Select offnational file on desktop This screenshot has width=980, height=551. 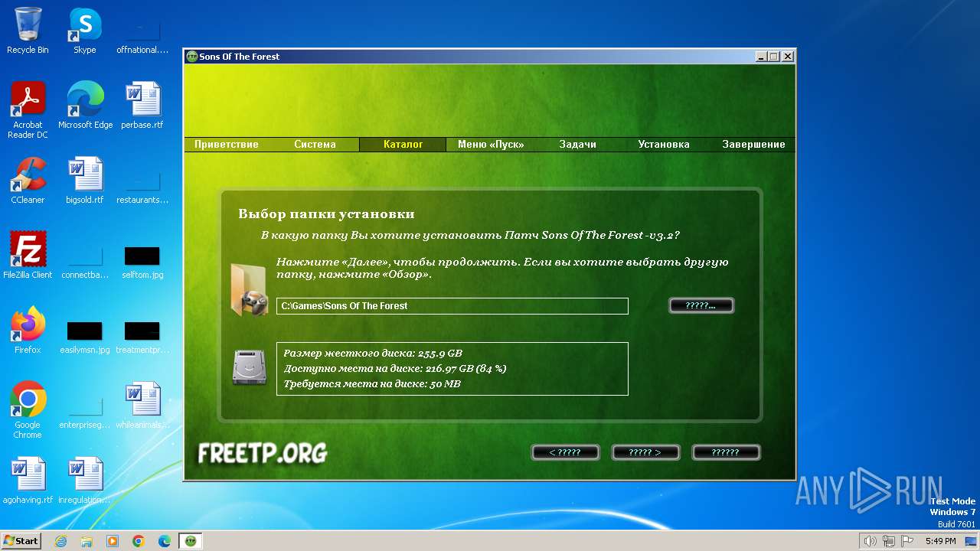coord(142,37)
